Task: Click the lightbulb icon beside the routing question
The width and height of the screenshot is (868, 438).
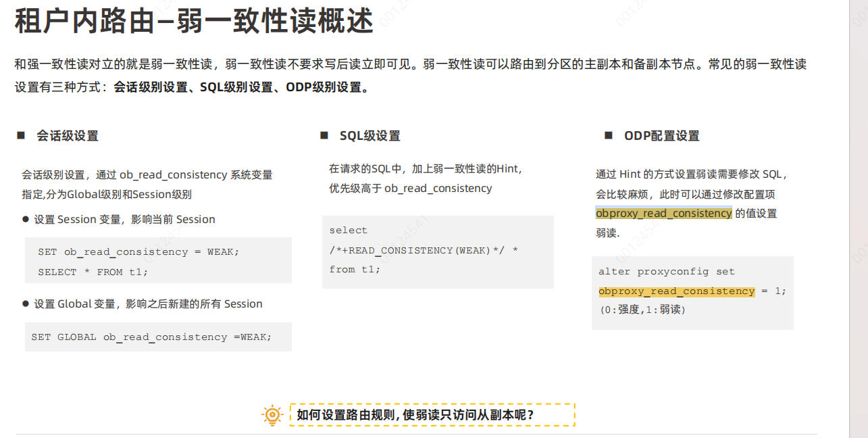Action: pos(272,414)
